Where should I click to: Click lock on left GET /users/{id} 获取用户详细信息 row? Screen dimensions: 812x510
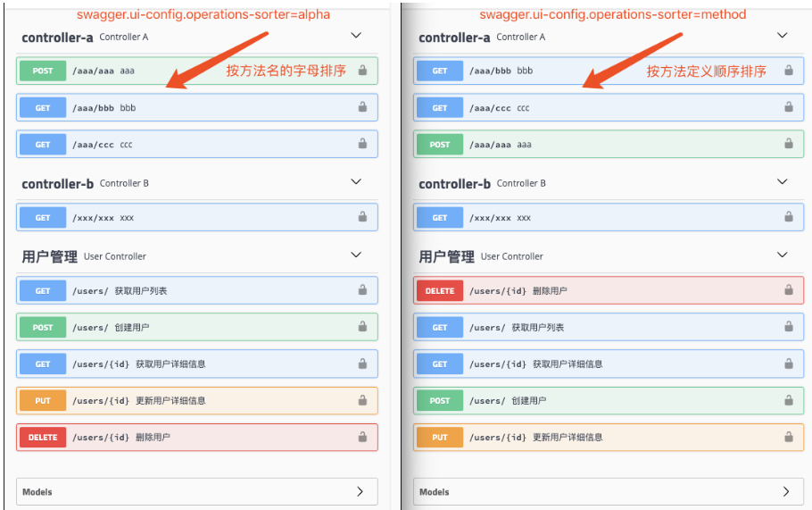(x=362, y=364)
